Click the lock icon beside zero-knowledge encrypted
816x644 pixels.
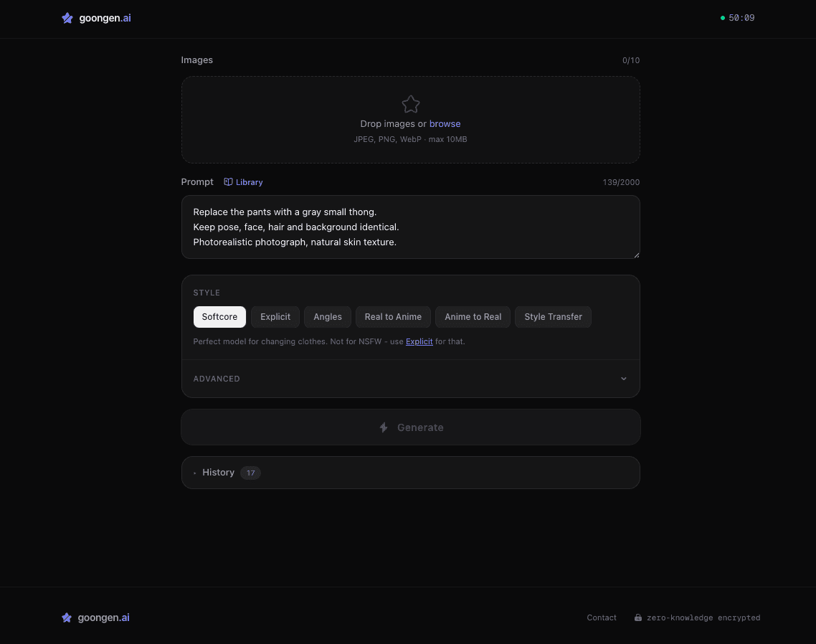coord(637,617)
